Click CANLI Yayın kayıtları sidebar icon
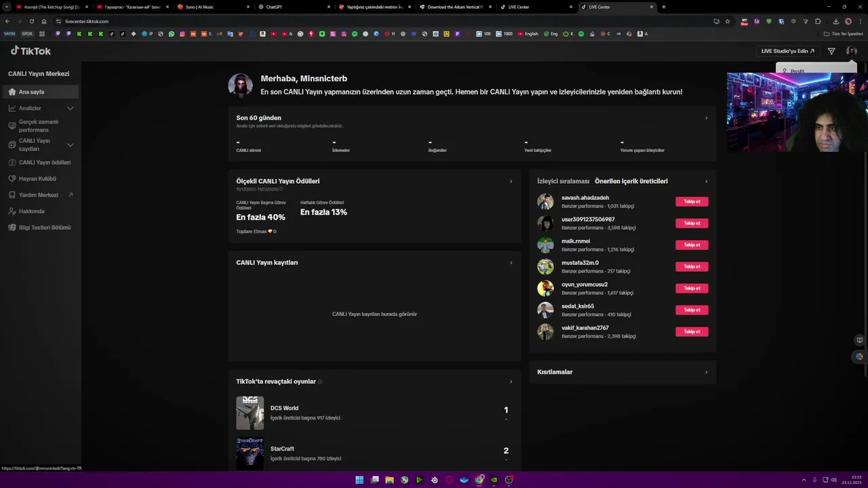 pos(12,144)
